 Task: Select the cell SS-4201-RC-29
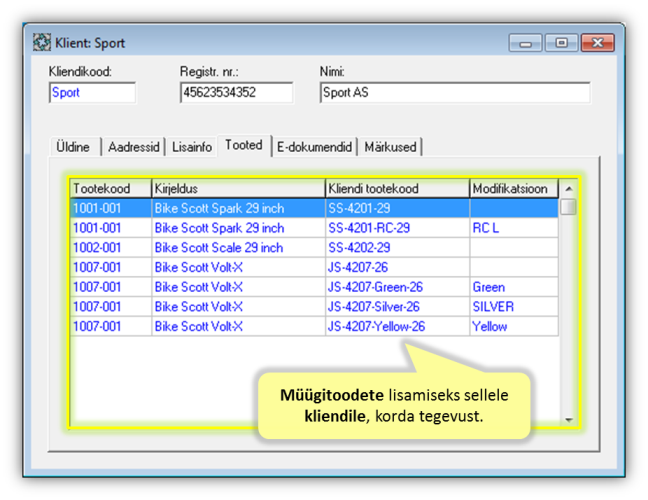click(398, 228)
